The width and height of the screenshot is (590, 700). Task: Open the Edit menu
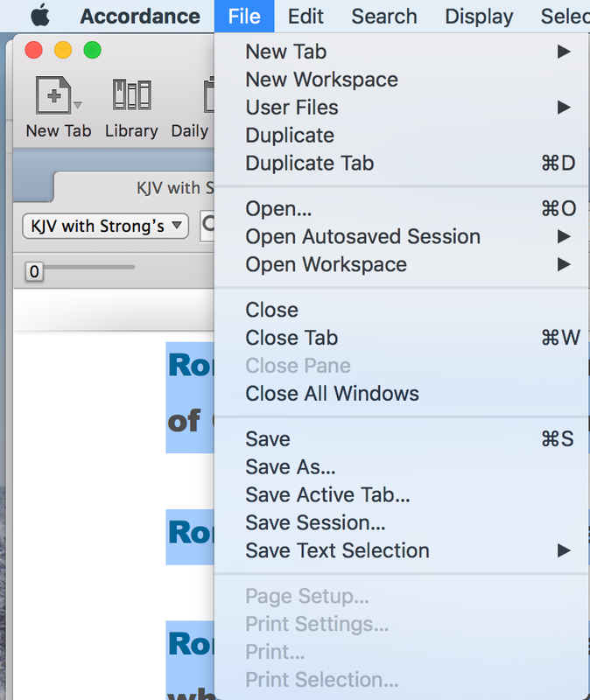[306, 16]
